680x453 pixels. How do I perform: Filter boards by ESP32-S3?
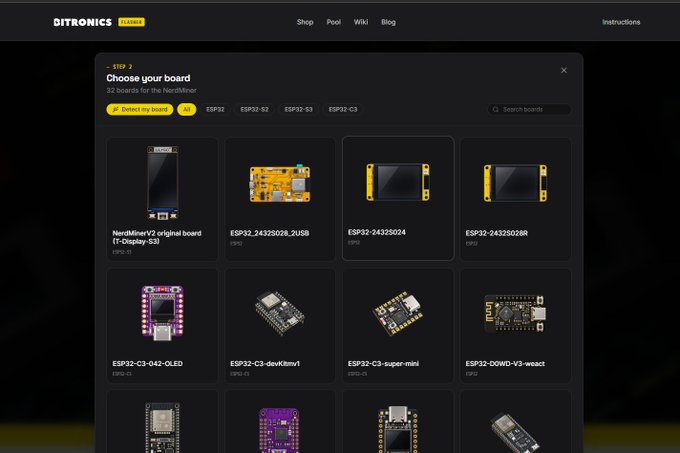pyautogui.click(x=298, y=110)
